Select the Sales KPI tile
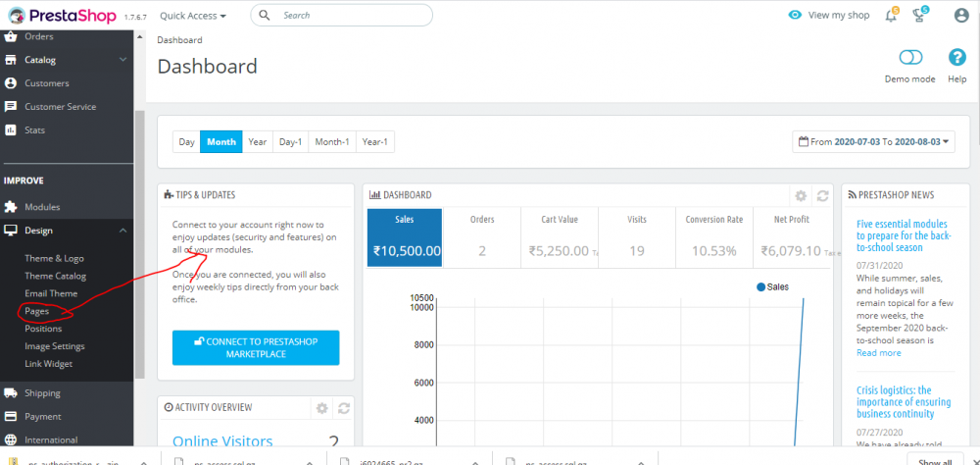This screenshot has width=980, height=465. coord(405,237)
